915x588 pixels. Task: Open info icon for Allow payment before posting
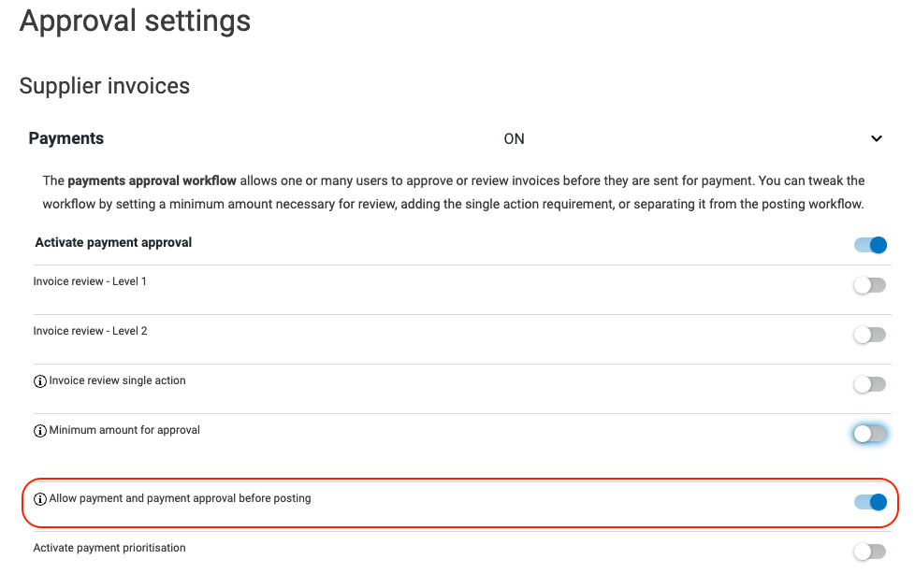point(39,499)
